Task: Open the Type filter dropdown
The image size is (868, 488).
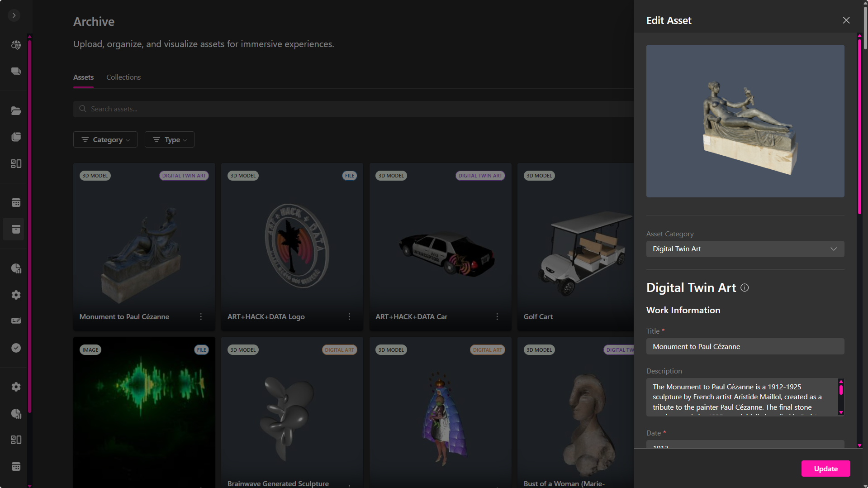Action: pyautogui.click(x=169, y=140)
